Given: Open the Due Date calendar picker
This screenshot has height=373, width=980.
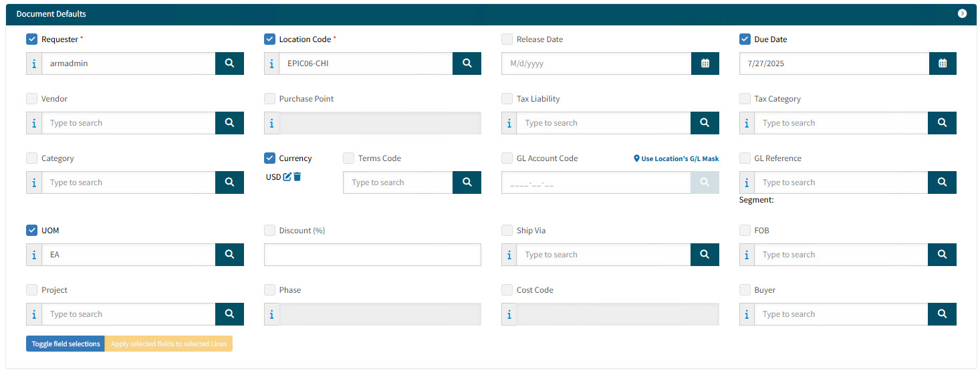Looking at the screenshot, I should point(942,64).
